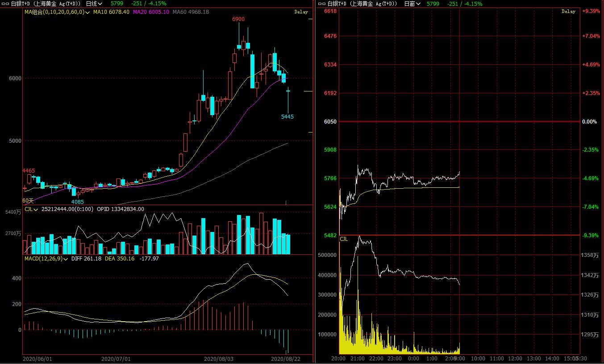Click the 2020/08/22 date marker
The height and width of the screenshot is (364, 604).
click(x=286, y=359)
